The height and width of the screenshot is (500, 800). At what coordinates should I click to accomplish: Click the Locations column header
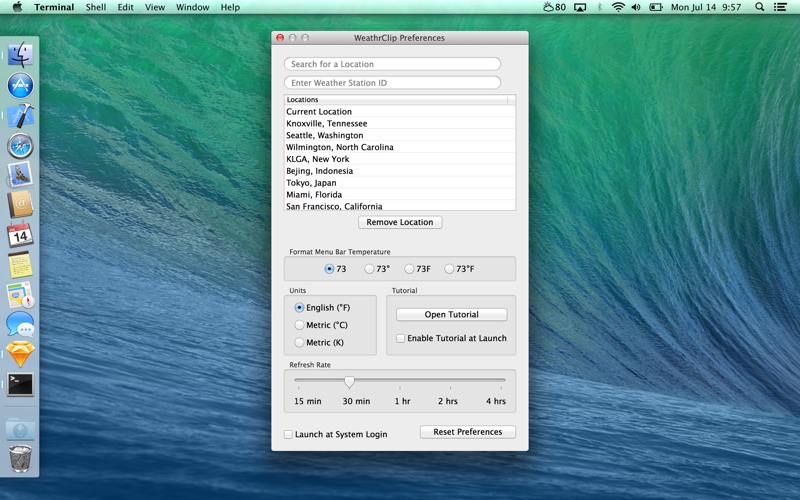click(x=396, y=99)
